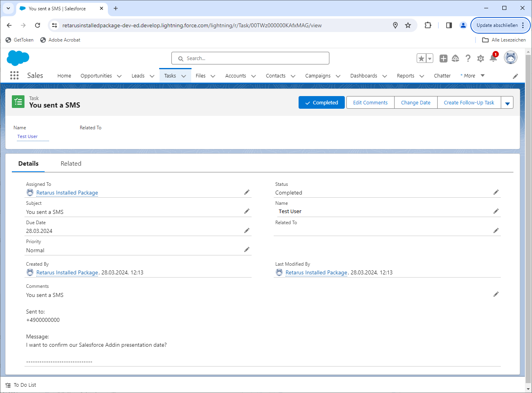The height and width of the screenshot is (393, 532).
Task: Click the global actions plus icon
Action: 443,59
